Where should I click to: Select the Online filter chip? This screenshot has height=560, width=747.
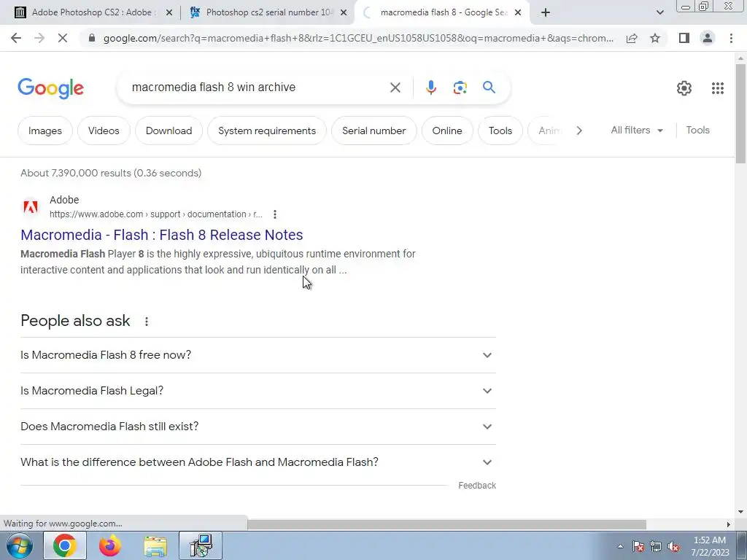pyautogui.click(x=447, y=131)
